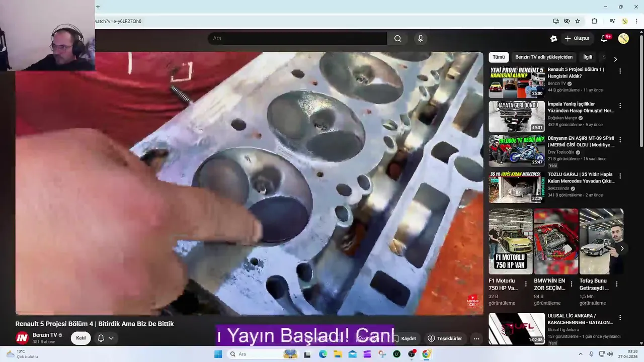Image resolution: width=644 pixels, height=362 pixels.
Task: Select the Benzin TV adlı yükleyiciden chip
Action: (544, 57)
